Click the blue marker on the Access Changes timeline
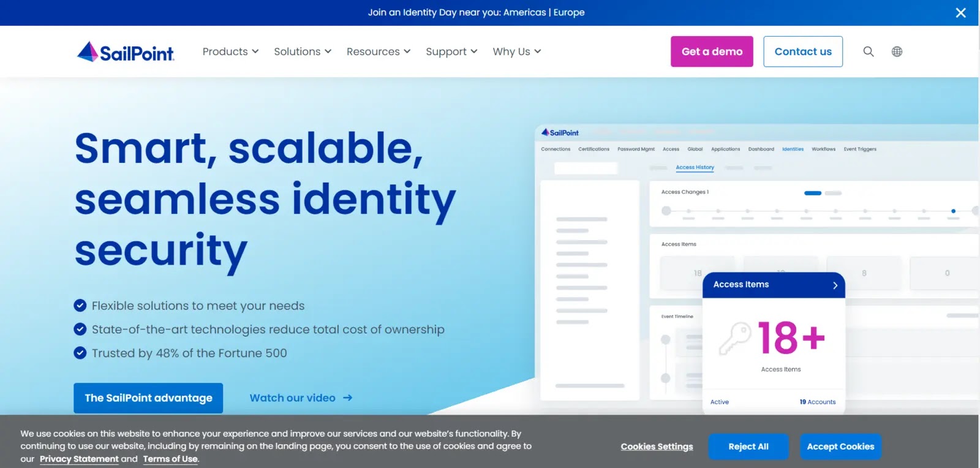Screen dimensions: 980x468 [953, 211]
